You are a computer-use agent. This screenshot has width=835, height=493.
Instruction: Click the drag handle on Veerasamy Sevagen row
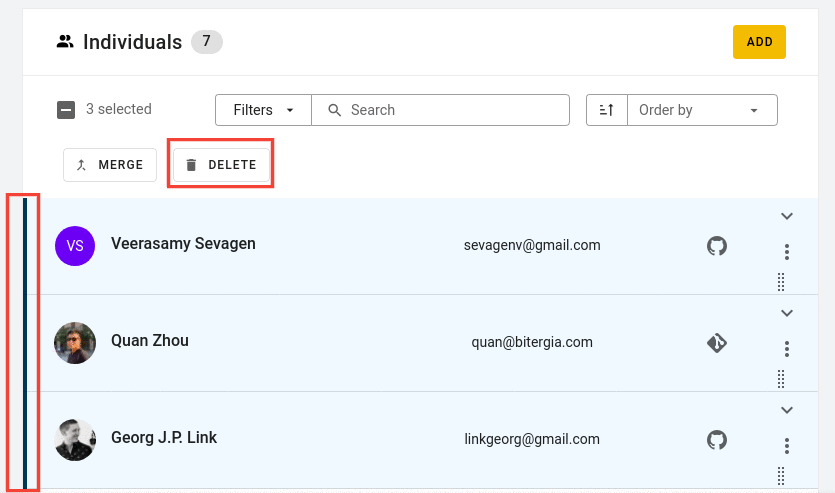pos(781,282)
